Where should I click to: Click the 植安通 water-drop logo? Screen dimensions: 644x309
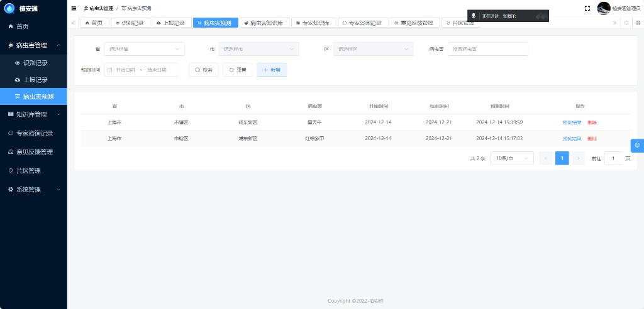pyautogui.click(x=9, y=8)
